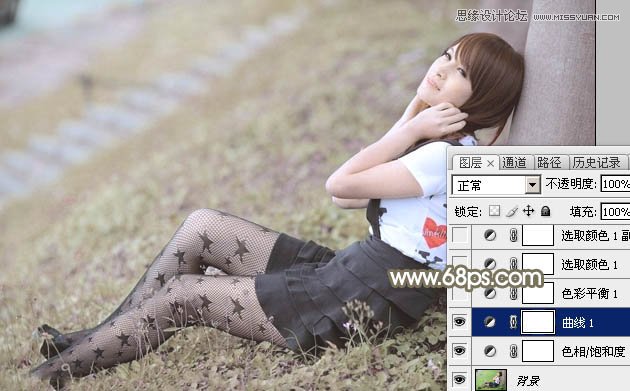Image resolution: width=630 pixels, height=391 pixels.
Task: Click mask link icon of 选取颜色 1 副本
Action: (513, 235)
